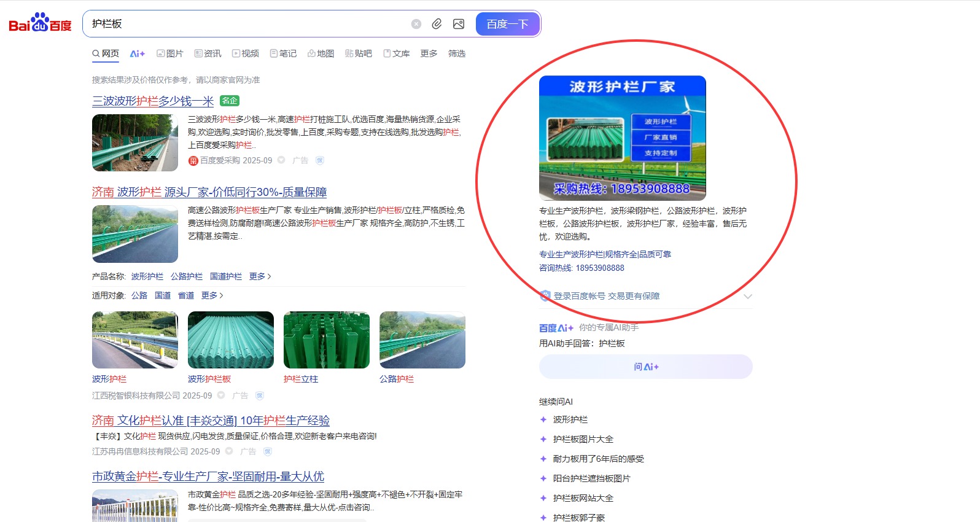Switch to the 图片 tab
980x522 pixels.
coord(170,53)
